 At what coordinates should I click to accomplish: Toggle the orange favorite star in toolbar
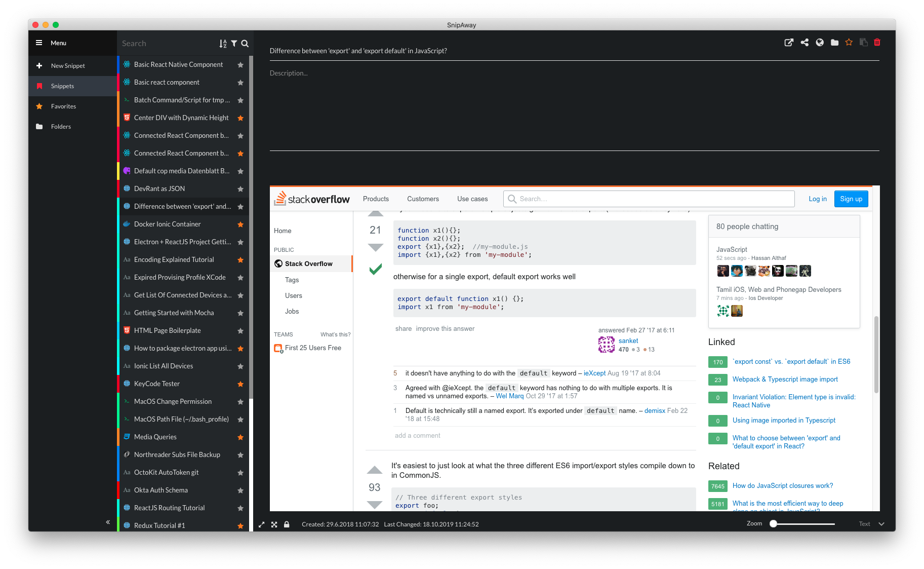(x=849, y=43)
